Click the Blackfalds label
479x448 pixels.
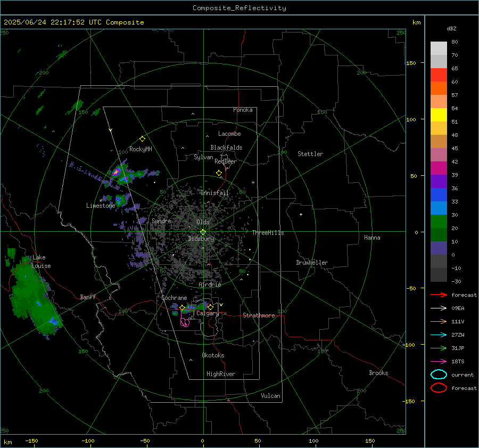coord(226,148)
